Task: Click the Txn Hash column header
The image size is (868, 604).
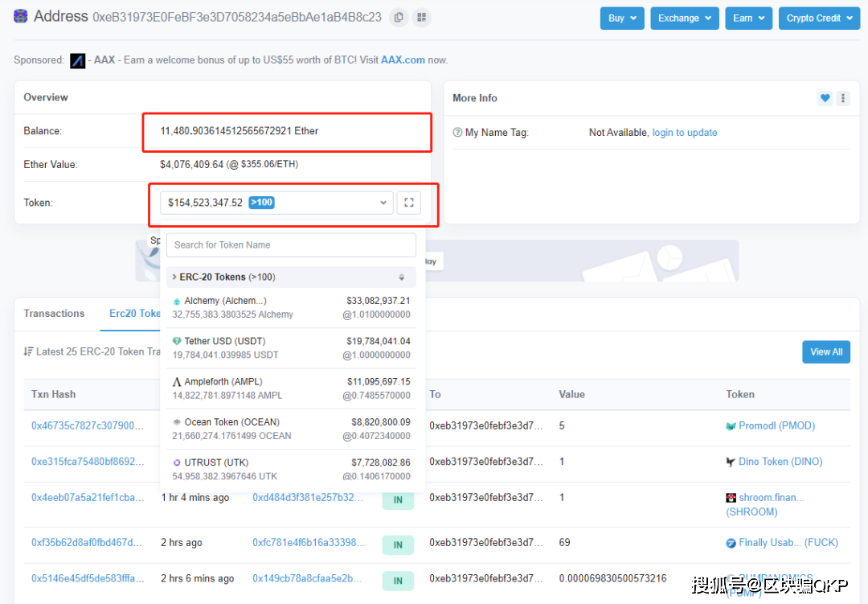Action: point(54,395)
